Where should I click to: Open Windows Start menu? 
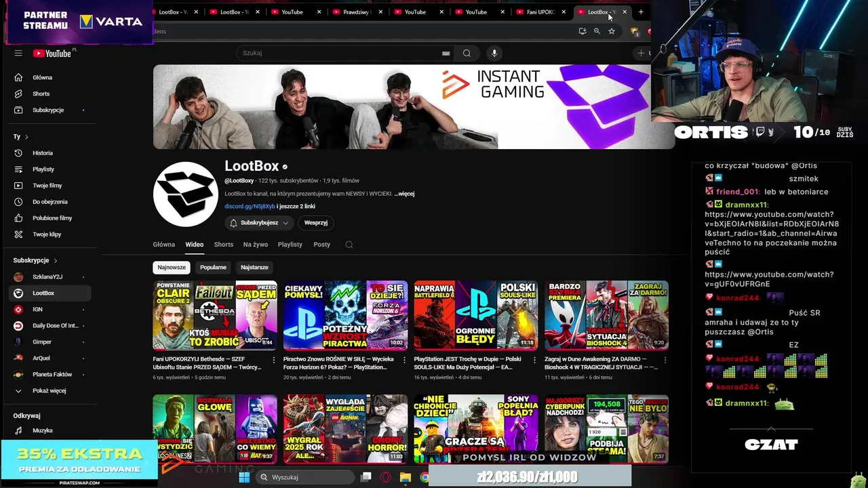point(244,477)
